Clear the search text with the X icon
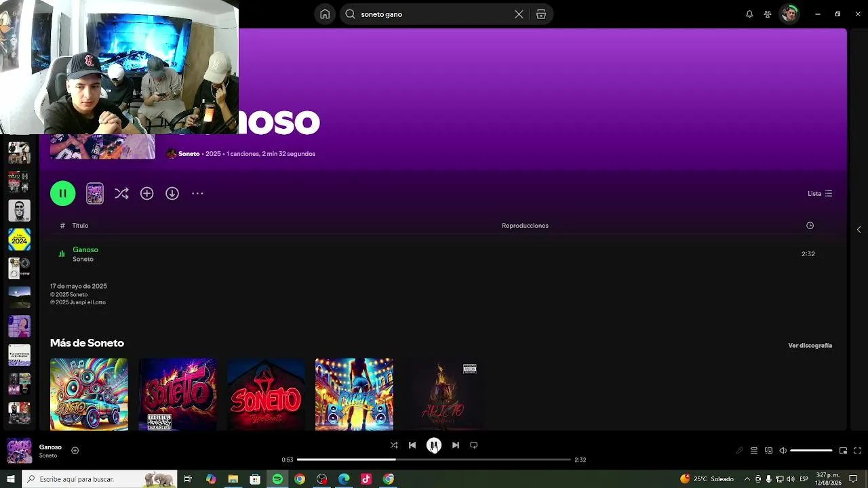 click(519, 14)
